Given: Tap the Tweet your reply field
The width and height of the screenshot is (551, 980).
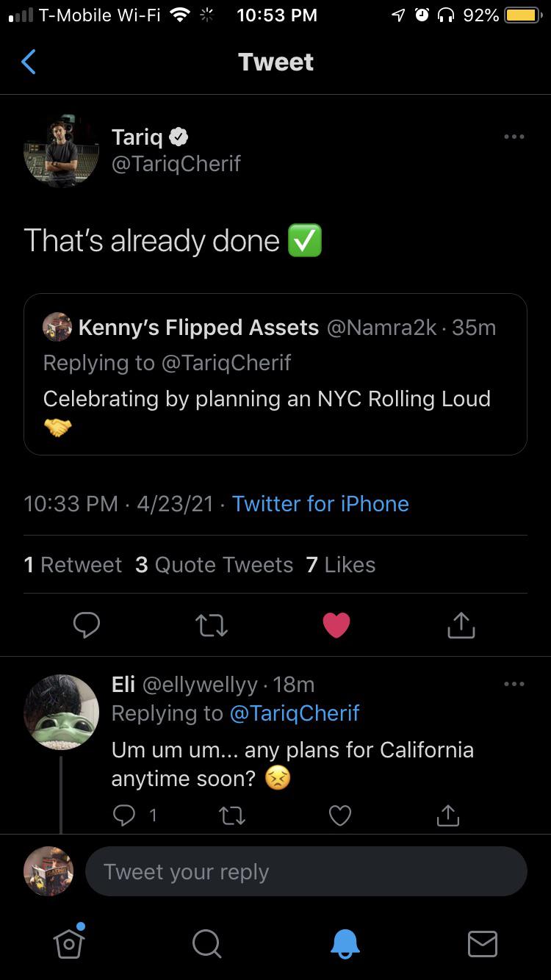Looking at the screenshot, I should (306, 872).
